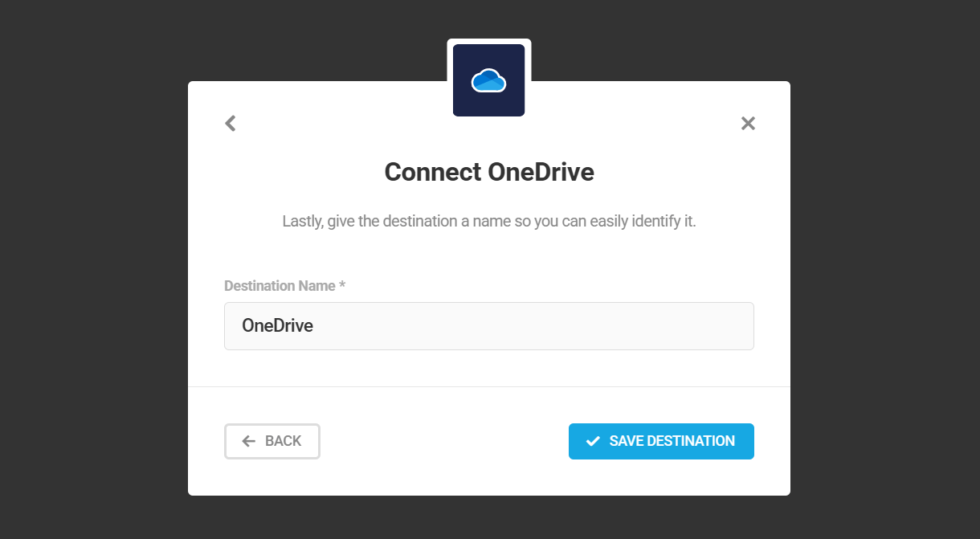Click the Connect OneDrive heading
The image size is (980, 539).
(489, 172)
